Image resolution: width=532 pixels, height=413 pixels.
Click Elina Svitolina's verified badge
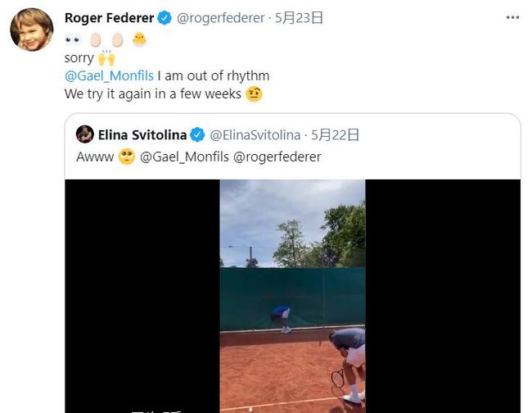pyautogui.click(x=197, y=135)
